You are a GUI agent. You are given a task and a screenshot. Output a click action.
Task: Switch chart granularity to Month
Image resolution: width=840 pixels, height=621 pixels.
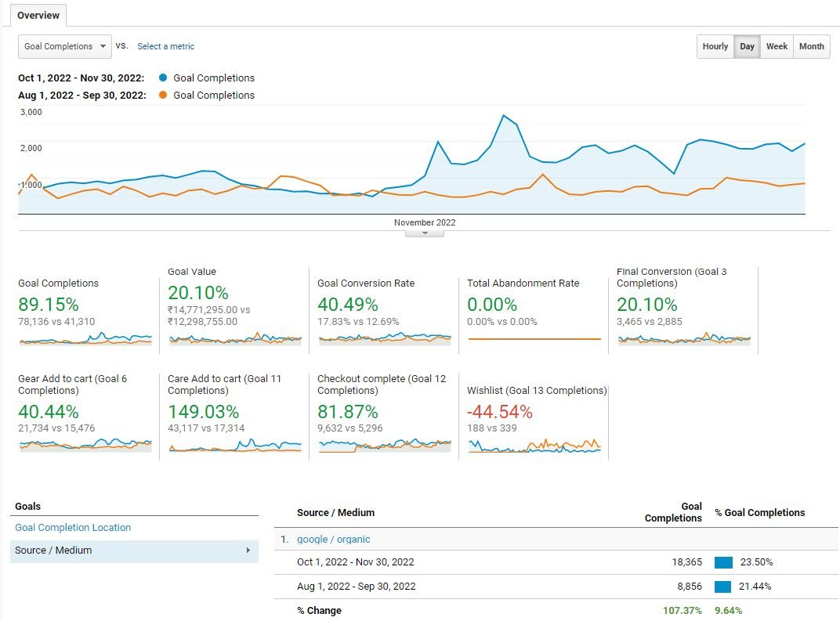812,46
